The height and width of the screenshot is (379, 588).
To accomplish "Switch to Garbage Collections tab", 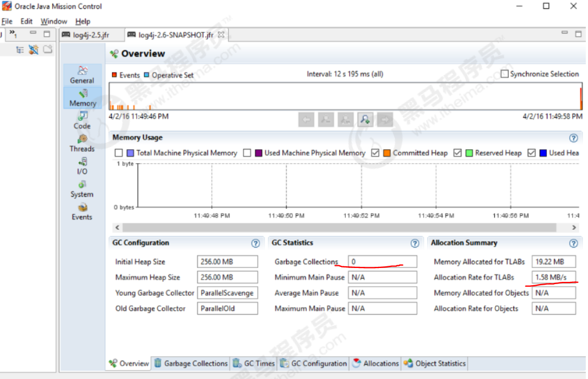I will coord(191,363).
